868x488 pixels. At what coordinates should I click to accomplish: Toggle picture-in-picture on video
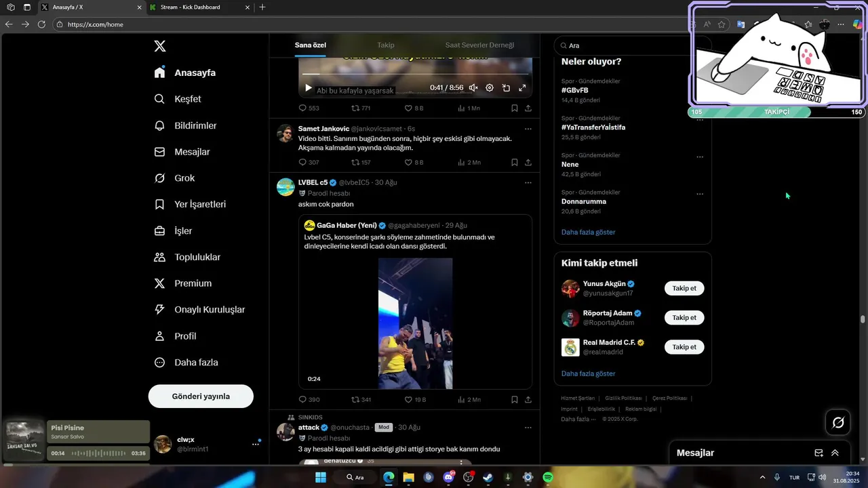pyautogui.click(x=506, y=88)
